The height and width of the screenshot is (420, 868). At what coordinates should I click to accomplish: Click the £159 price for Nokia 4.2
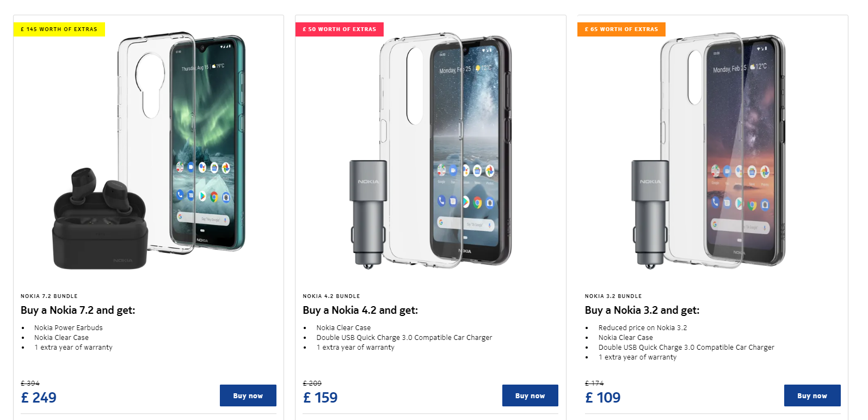[320, 398]
